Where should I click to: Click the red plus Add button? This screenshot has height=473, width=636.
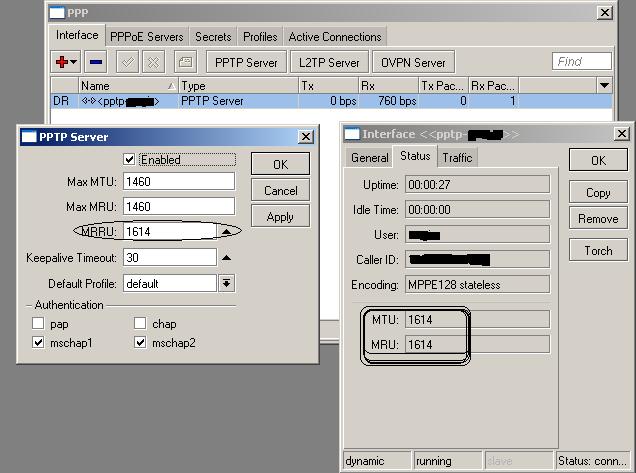pos(65,62)
